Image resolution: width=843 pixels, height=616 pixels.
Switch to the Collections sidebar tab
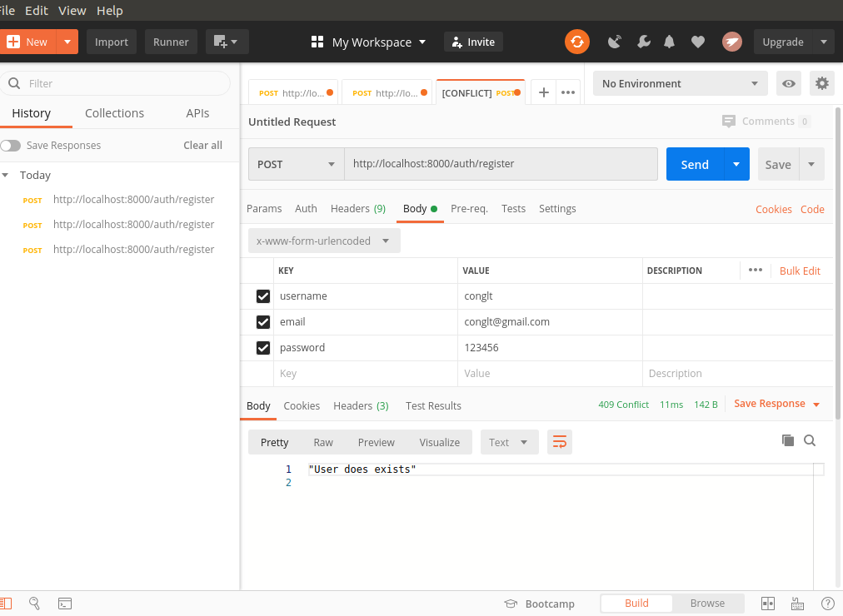(114, 113)
